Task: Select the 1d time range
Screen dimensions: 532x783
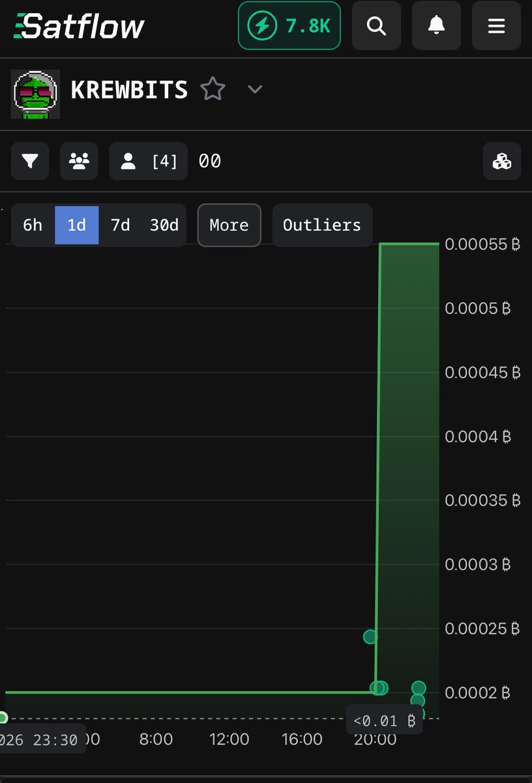Action: [77, 225]
